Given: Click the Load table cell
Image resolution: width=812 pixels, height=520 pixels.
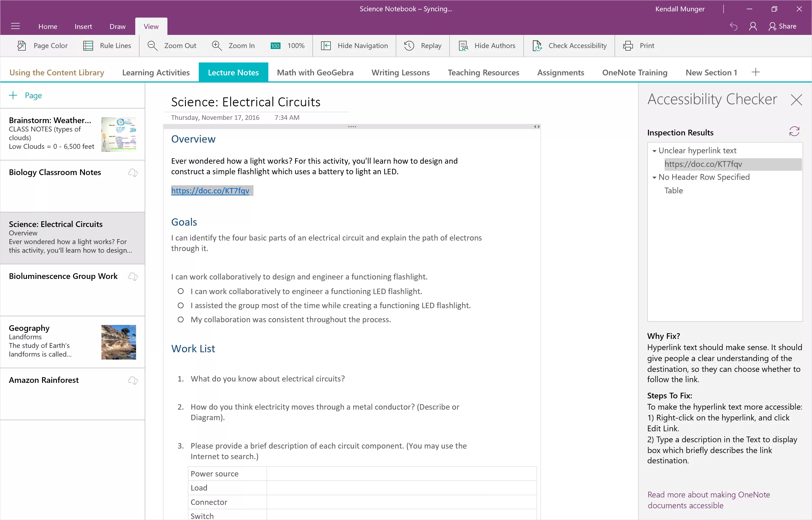Looking at the screenshot, I should [x=227, y=488].
